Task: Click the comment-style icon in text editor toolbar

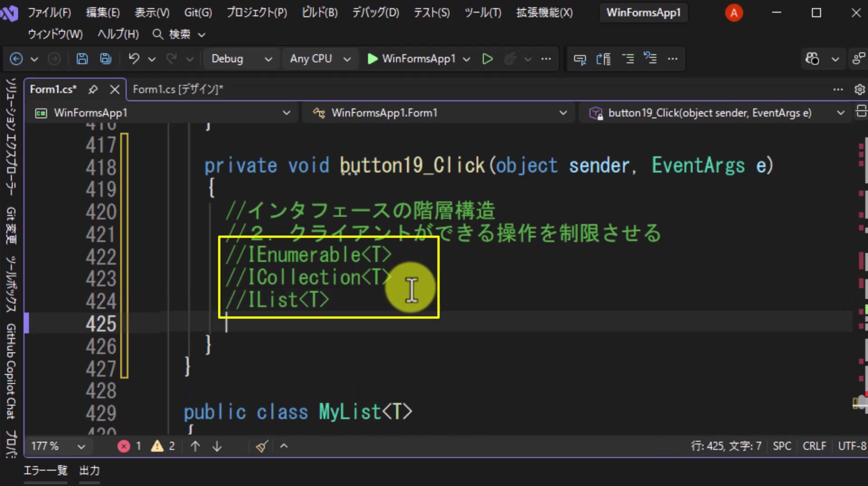Action: tap(580, 59)
